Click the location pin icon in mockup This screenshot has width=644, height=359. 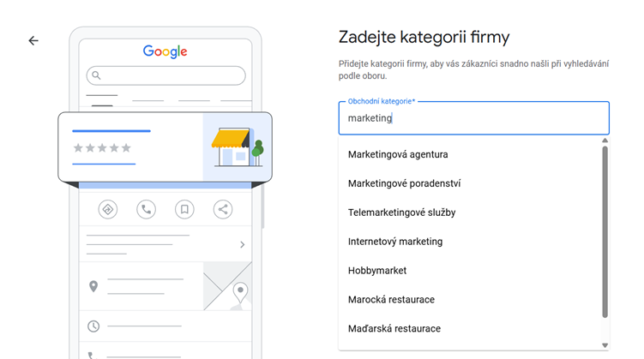(93, 286)
